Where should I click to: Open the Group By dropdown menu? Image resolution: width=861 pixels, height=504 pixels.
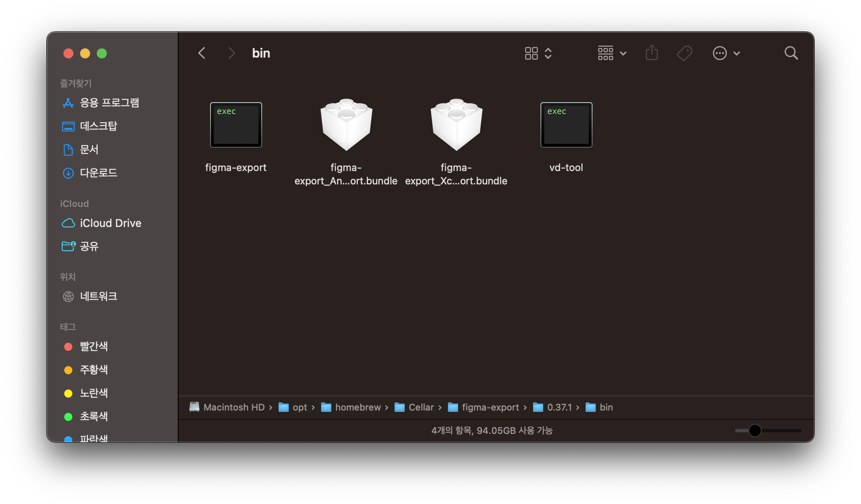tap(612, 53)
